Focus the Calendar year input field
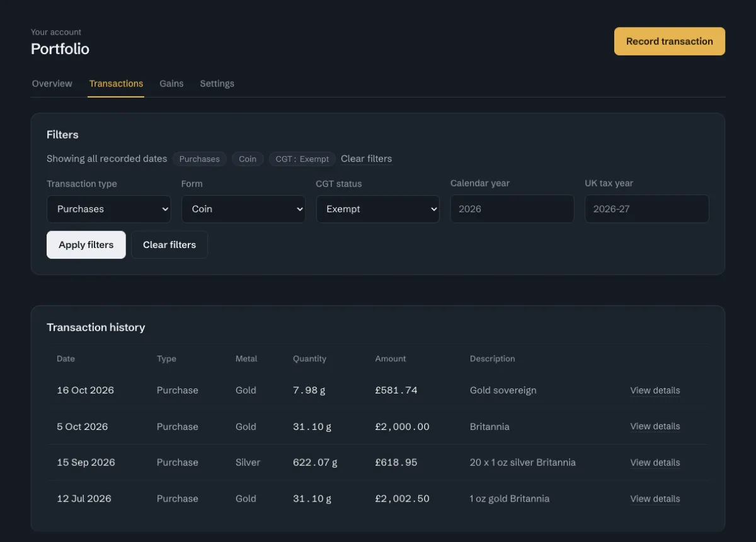The width and height of the screenshot is (756, 542). [512, 208]
